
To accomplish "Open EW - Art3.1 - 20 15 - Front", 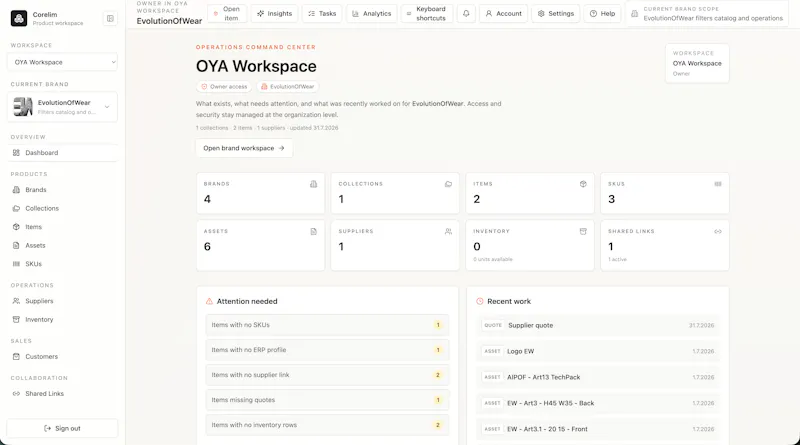I will (597, 429).
